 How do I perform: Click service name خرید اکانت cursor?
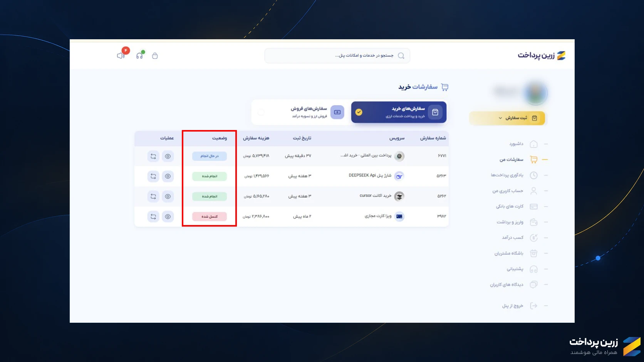click(x=376, y=196)
